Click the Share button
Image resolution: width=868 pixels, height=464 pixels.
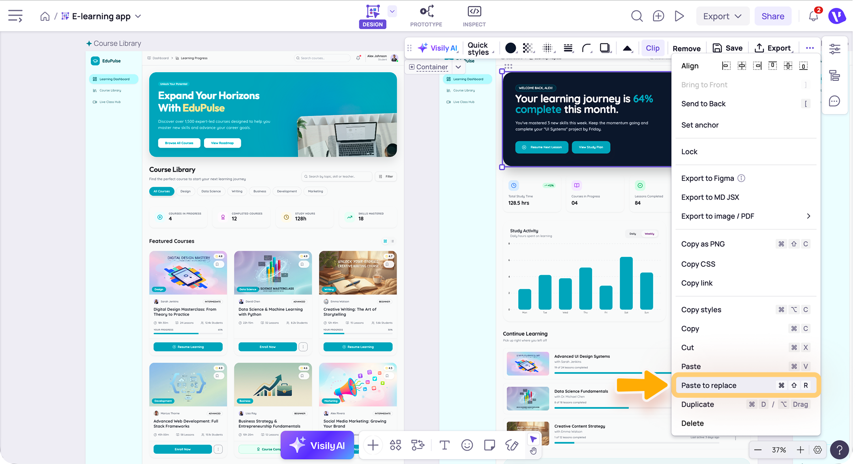772,16
